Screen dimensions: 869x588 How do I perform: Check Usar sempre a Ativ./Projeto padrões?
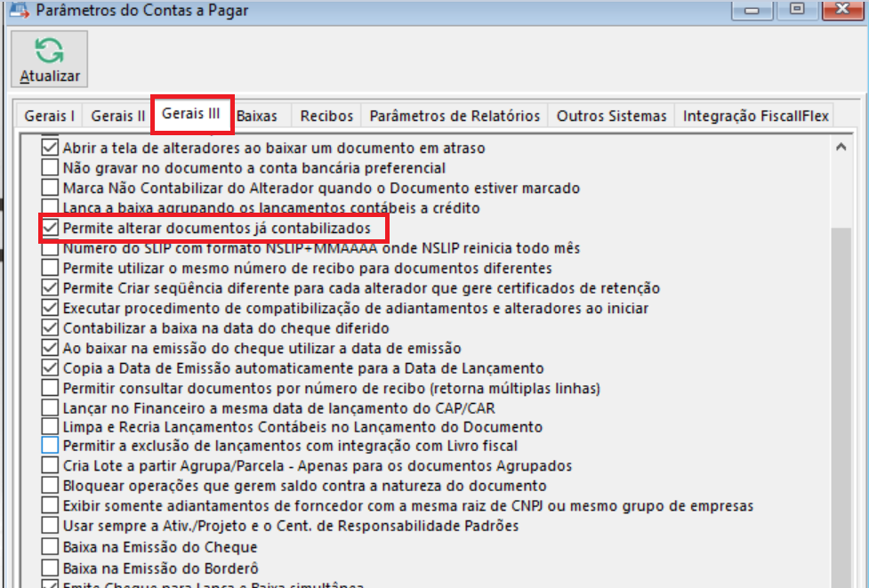pos(50,525)
